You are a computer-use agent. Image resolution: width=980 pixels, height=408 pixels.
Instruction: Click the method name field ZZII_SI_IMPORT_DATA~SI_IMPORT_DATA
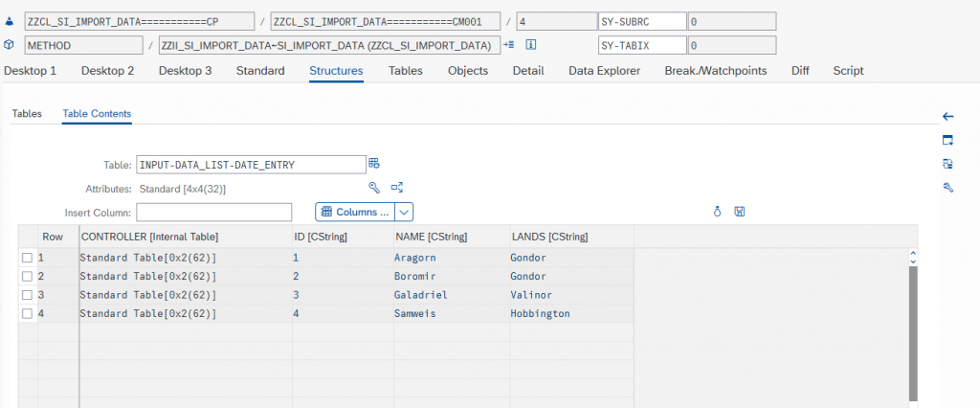point(329,45)
